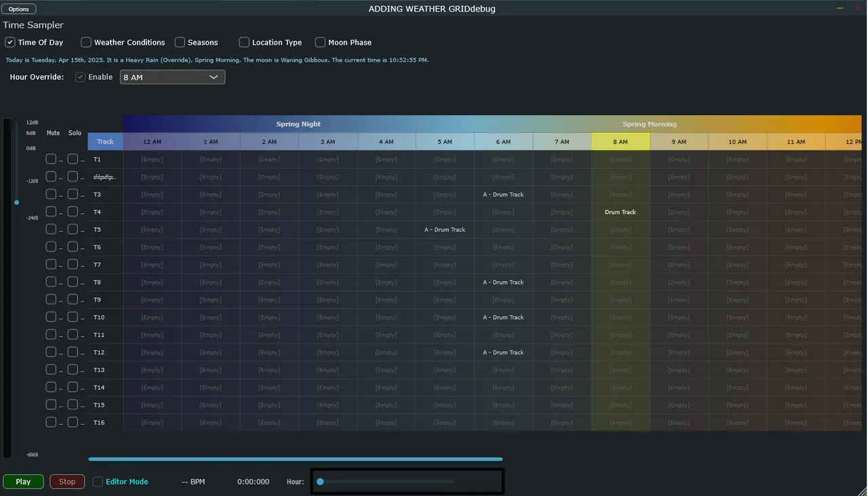Disable the Hour Override Enable checkbox

80,77
